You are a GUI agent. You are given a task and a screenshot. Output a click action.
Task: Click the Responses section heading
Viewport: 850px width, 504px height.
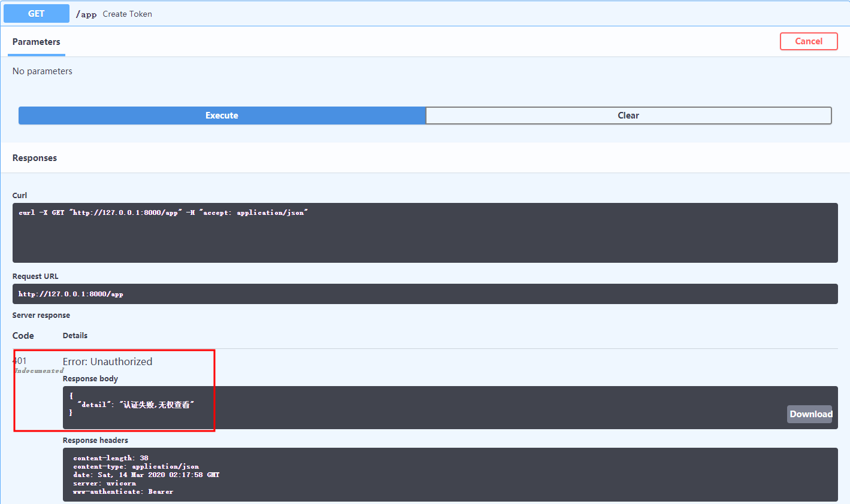[x=35, y=158]
